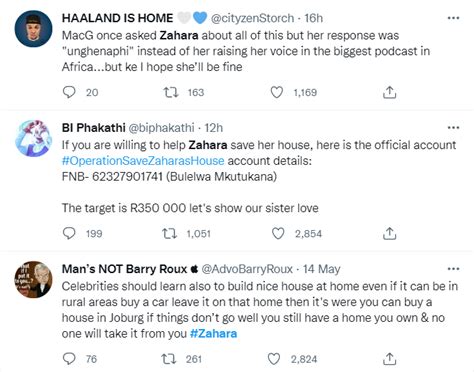Retweet the AdvoBarryRoux tweet

click(169, 359)
